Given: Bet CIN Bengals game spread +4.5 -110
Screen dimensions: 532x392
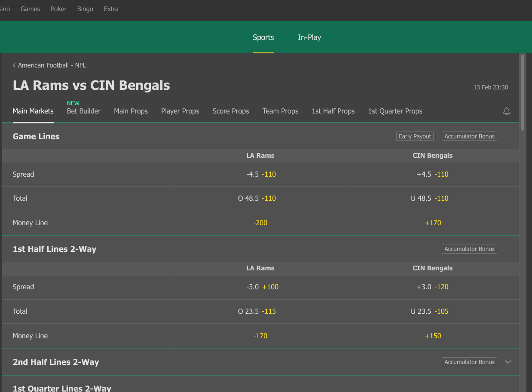Looking at the screenshot, I should [x=432, y=174].
